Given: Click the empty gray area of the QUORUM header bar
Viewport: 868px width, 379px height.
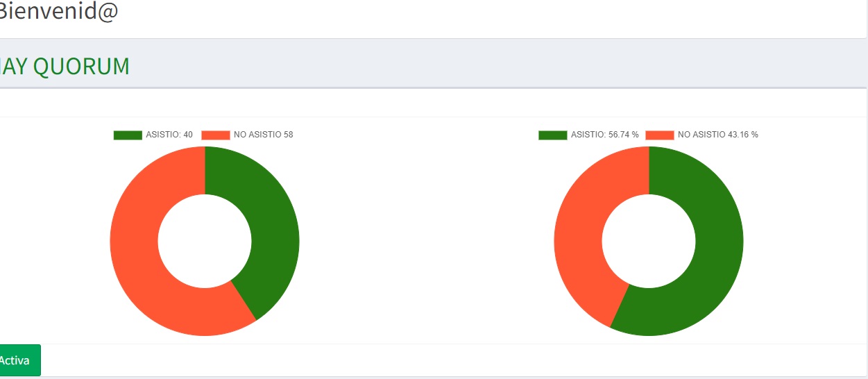Looking at the screenshot, I should pyautogui.click(x=486, y=67).
